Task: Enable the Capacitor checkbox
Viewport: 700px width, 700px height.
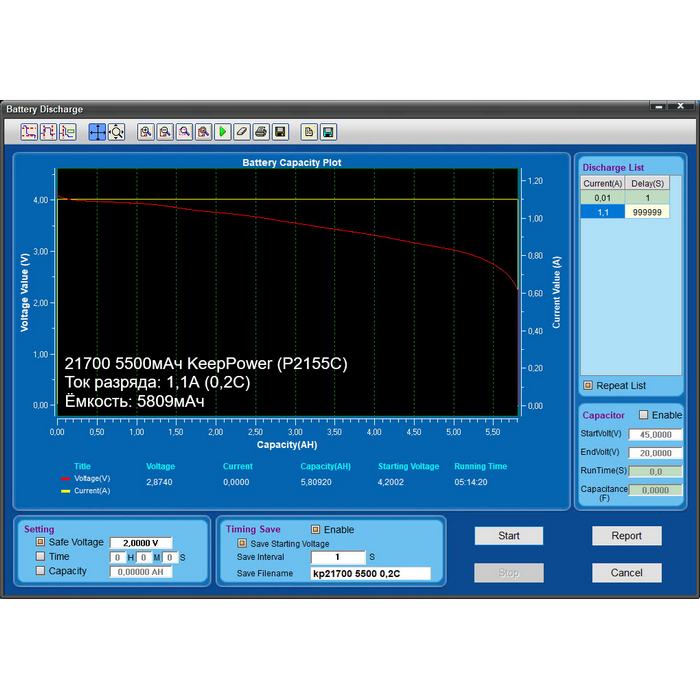Action: coord(643,415)
